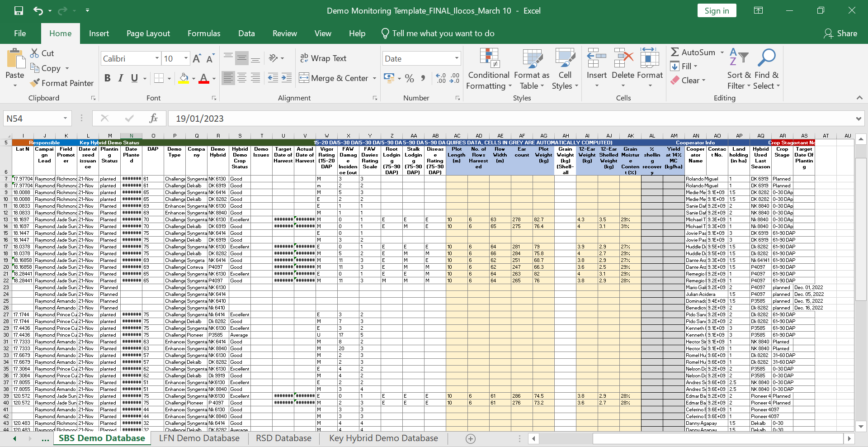Expand the Name Box dropdown arrow
The image size is (868, 447).
coord(65,119)
